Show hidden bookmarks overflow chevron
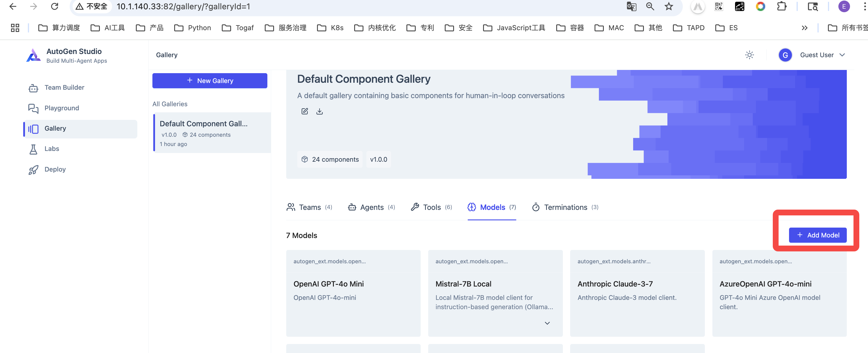868x353 pixels. click(804, 28)
